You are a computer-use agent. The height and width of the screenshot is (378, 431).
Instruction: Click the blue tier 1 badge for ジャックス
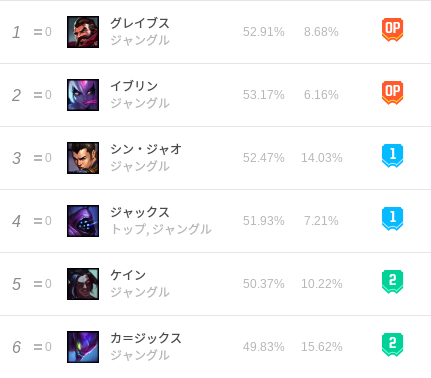coord(392,219)
